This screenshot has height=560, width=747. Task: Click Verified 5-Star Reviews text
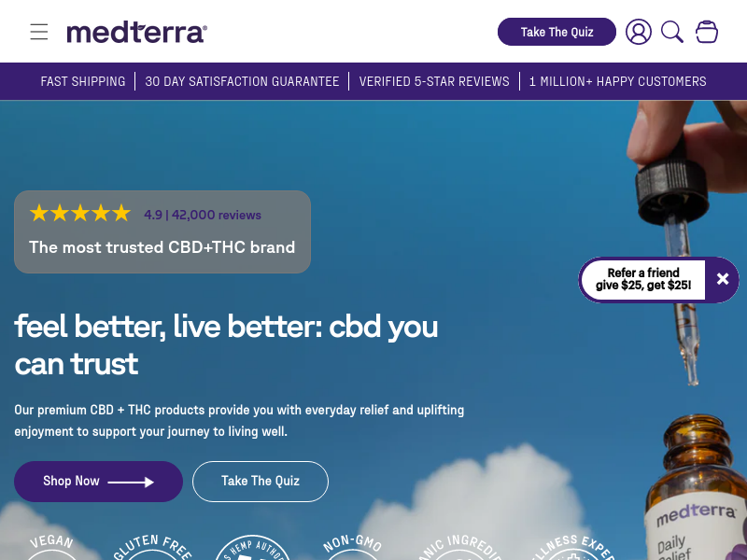point(434,81)
